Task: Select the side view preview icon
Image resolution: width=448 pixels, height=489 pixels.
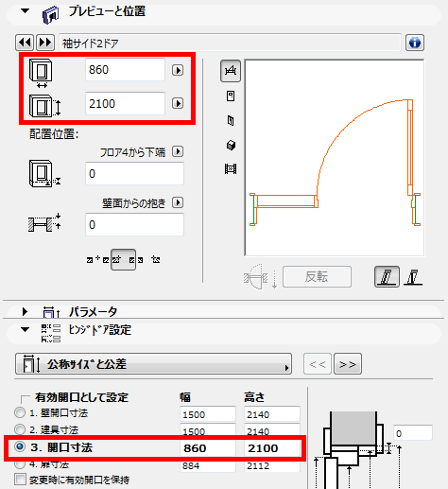Action: (x=231, y=120)
